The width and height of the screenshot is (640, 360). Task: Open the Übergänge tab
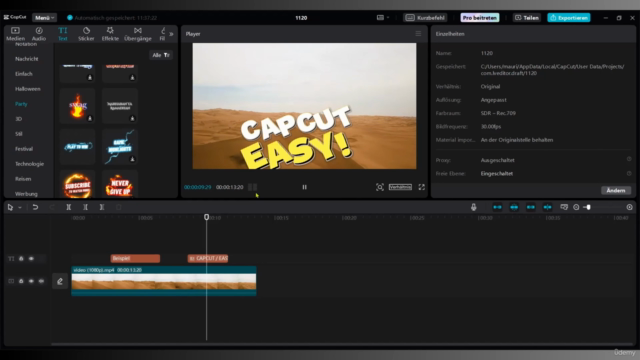pyautogui.click(x=138, y=34)
